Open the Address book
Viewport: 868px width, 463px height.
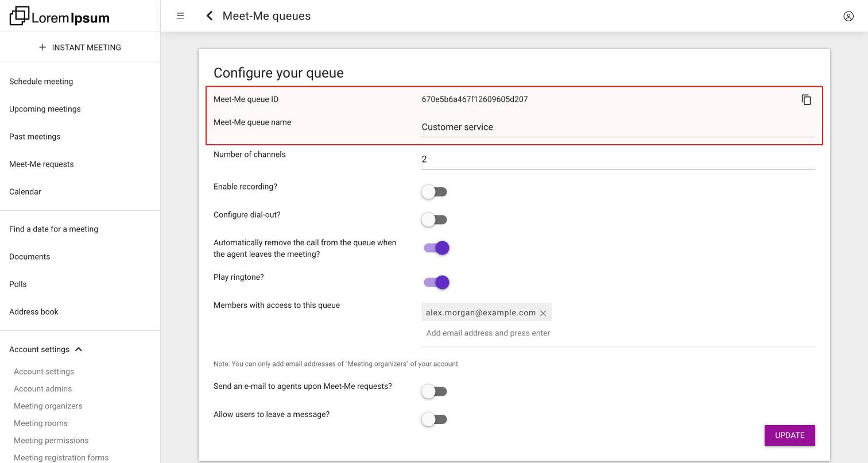pyautogui.click(x=34, y=312)
